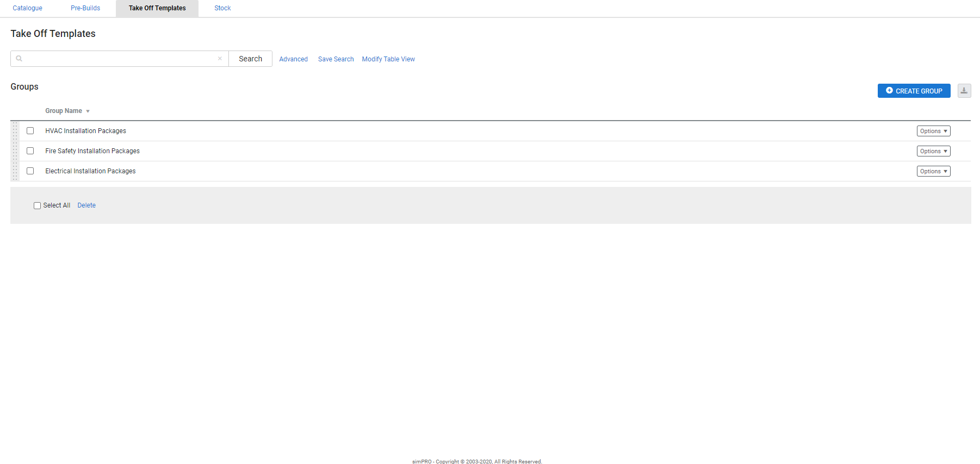Open the HVAC Installation Packages group

(x=85, y=131)
